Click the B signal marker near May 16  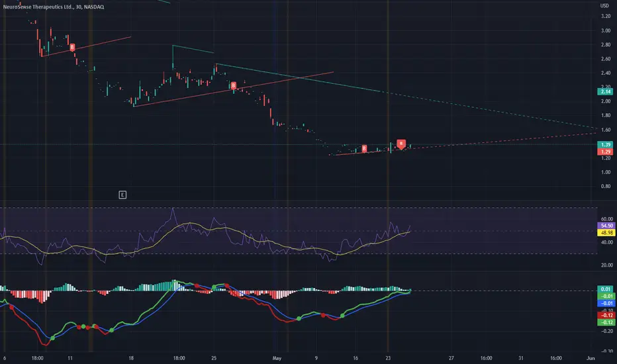pyautogui.click(x=364, y=148)
